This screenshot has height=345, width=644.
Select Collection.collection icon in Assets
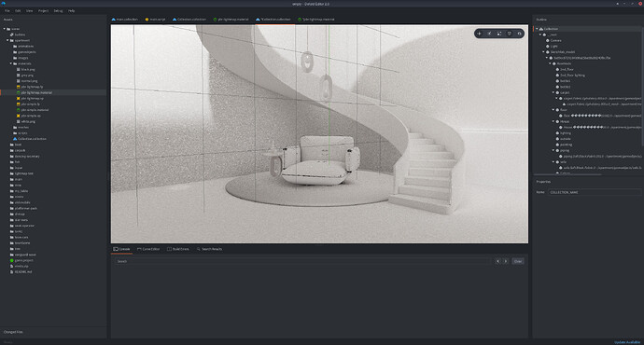click(x=15, y=139)
